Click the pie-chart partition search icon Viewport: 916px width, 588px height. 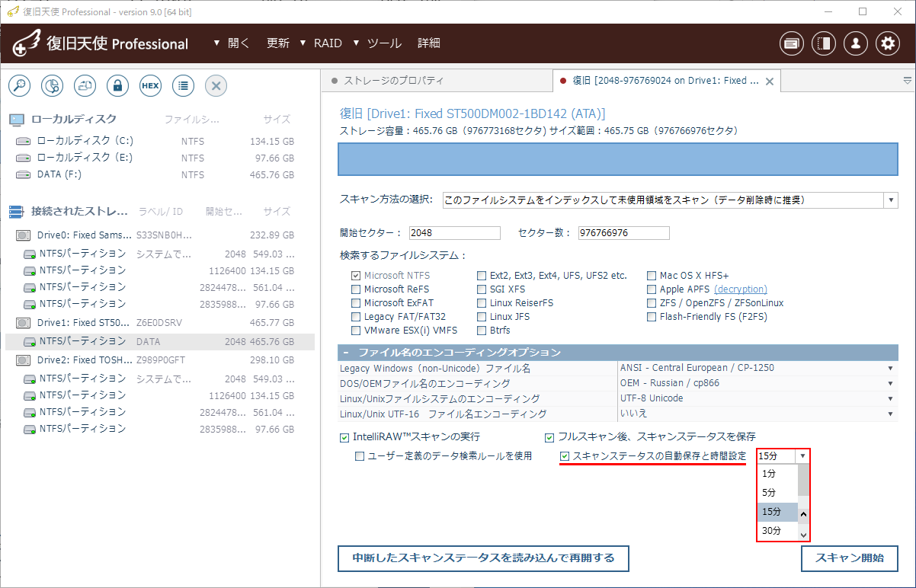click(52, 86)
